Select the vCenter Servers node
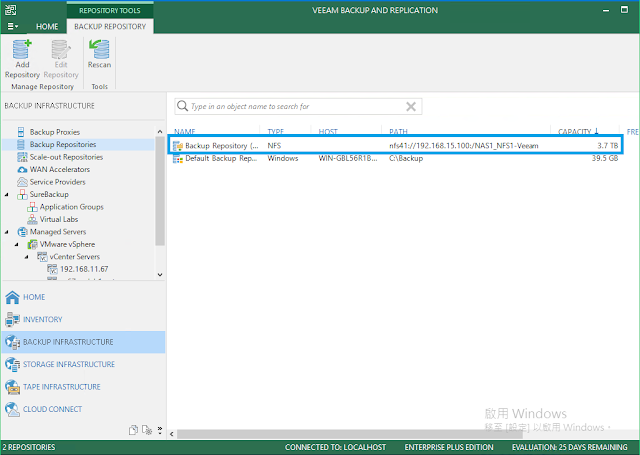The height and width of the screenshot is (455, 640). tap(75, 257)
